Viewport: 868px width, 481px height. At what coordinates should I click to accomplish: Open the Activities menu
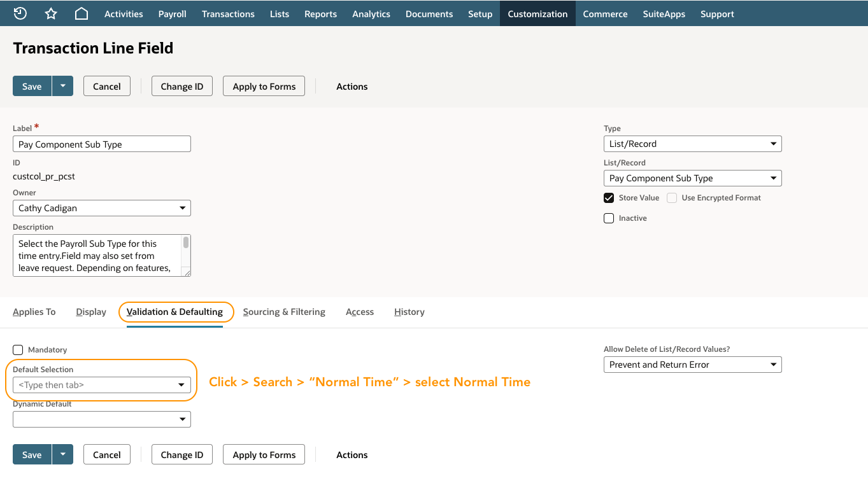click(124, 13)
